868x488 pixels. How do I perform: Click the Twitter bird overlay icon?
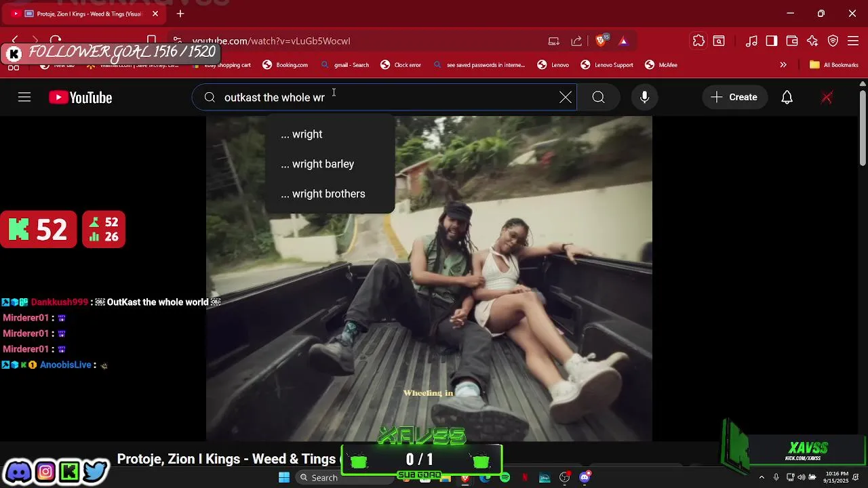point(96,471)
